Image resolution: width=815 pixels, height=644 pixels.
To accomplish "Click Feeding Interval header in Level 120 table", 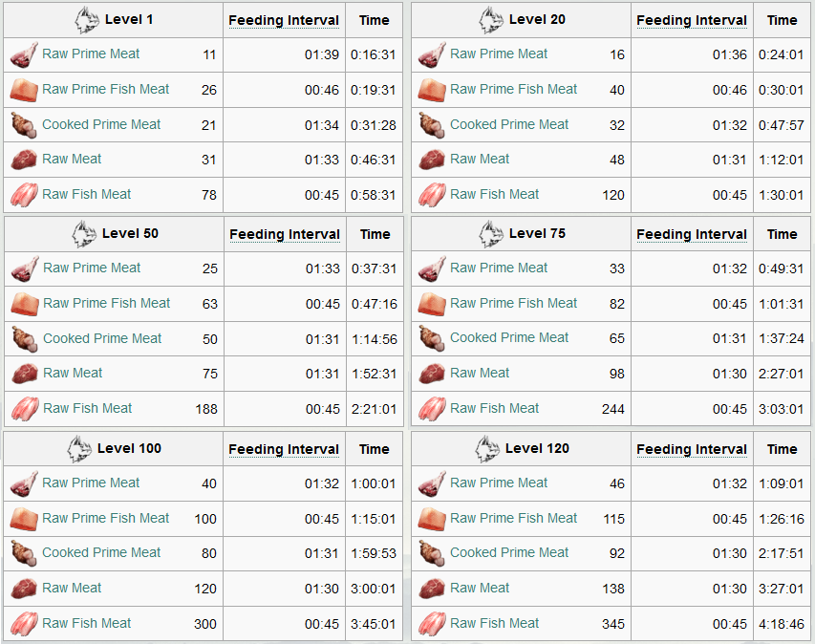I will [x=692, y=449].
